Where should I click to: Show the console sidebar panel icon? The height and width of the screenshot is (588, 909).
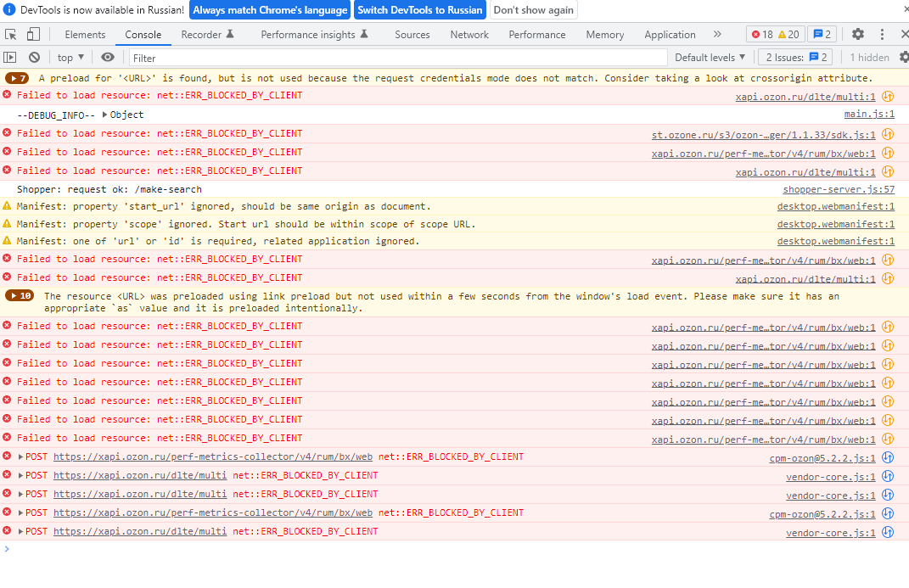(10, 58)
